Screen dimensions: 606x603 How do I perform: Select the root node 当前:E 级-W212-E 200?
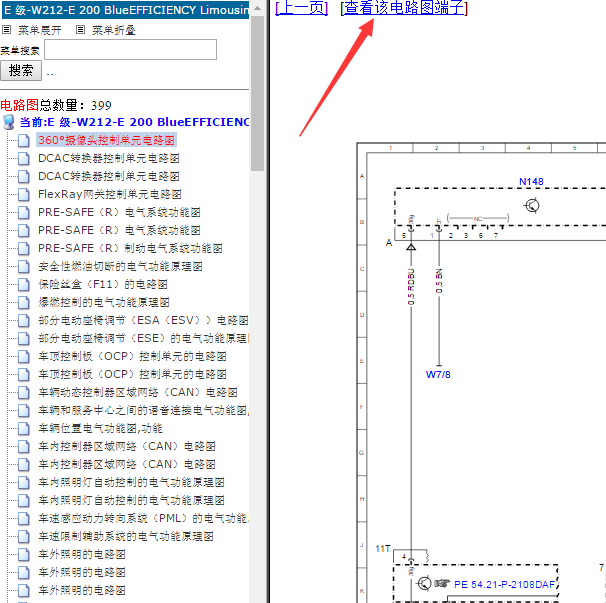(134, 122)
